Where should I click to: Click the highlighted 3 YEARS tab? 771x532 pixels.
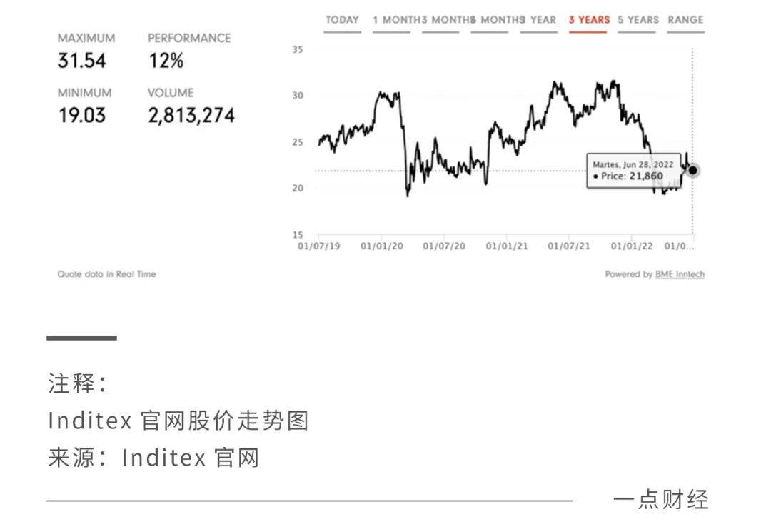pos(588,20)
